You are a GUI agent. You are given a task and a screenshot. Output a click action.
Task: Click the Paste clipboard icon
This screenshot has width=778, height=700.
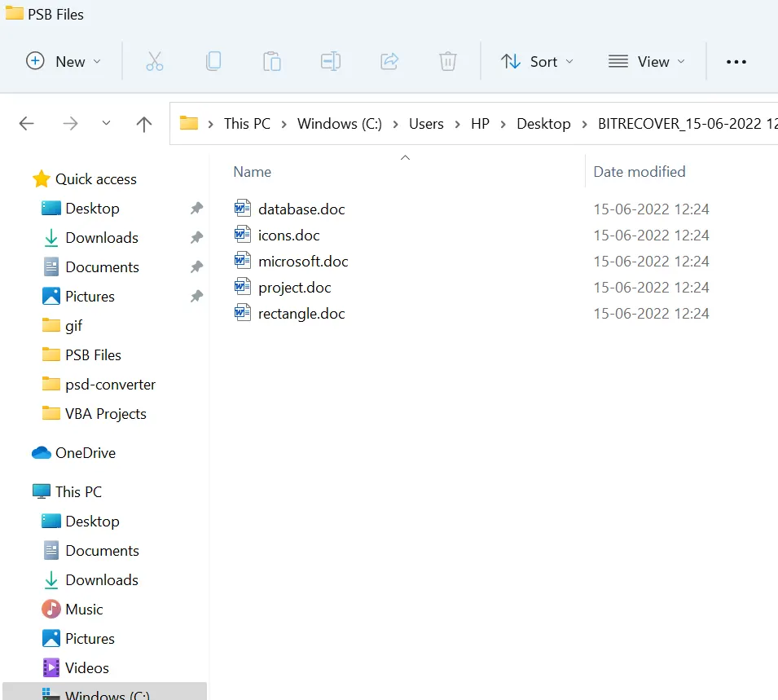[x=272, y=61]
